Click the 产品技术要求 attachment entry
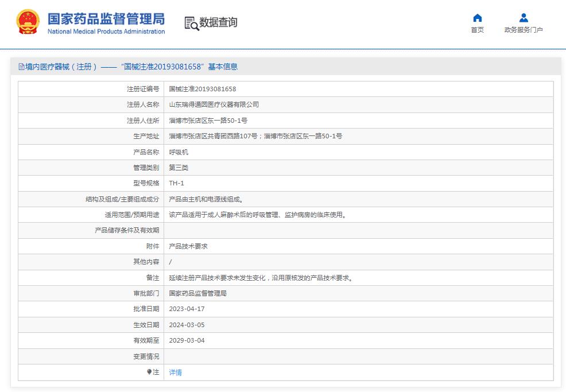Image resolution: width=566 pixels, height=392 pixels. (x=188, y=246)
